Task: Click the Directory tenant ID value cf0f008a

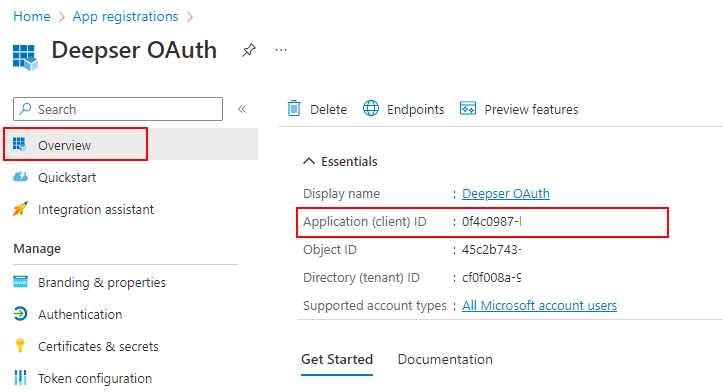Action: tap(492, 278)
